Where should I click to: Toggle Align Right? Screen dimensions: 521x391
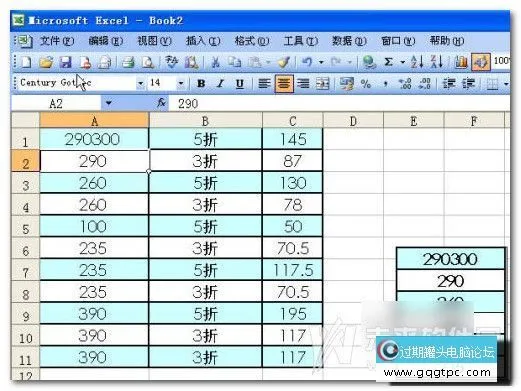(303, 83)
